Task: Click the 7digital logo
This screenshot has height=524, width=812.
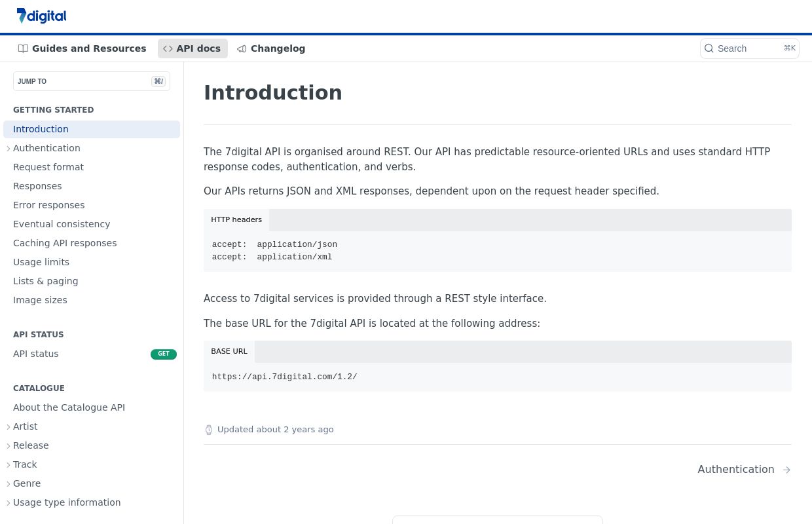Action: point(41,16)
